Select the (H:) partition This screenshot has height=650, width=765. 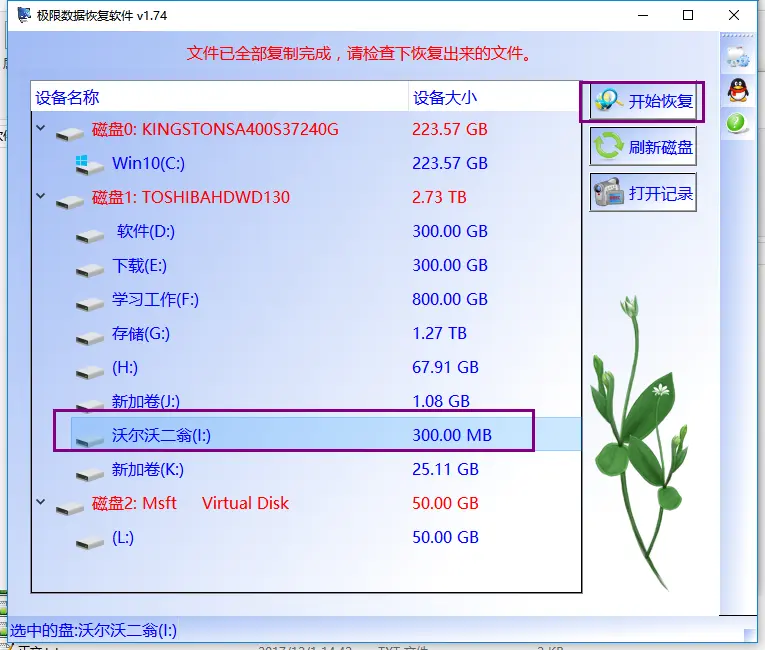tap(306, 367)
